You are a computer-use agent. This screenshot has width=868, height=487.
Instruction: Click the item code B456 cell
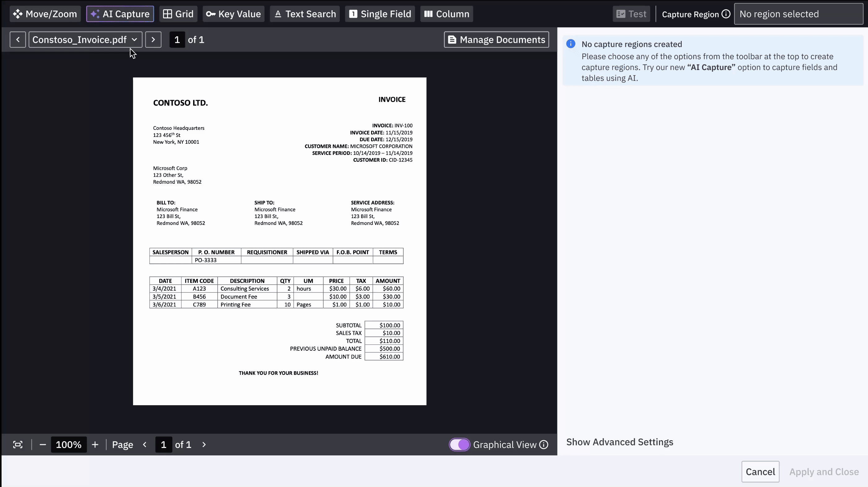(x=199, y=297)
